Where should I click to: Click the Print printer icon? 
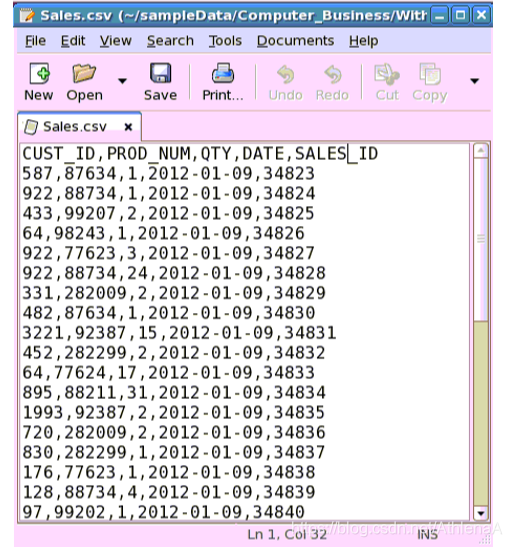(223, 73)
